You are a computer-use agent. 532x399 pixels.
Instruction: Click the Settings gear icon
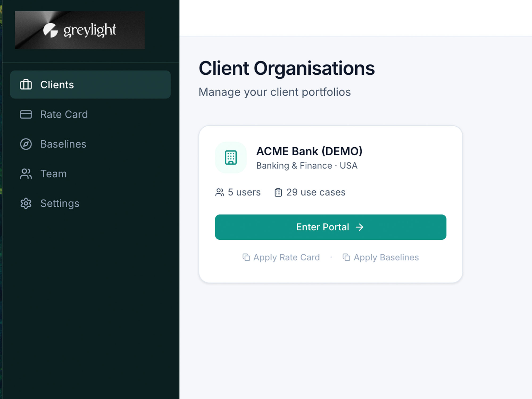click(26, 203)
